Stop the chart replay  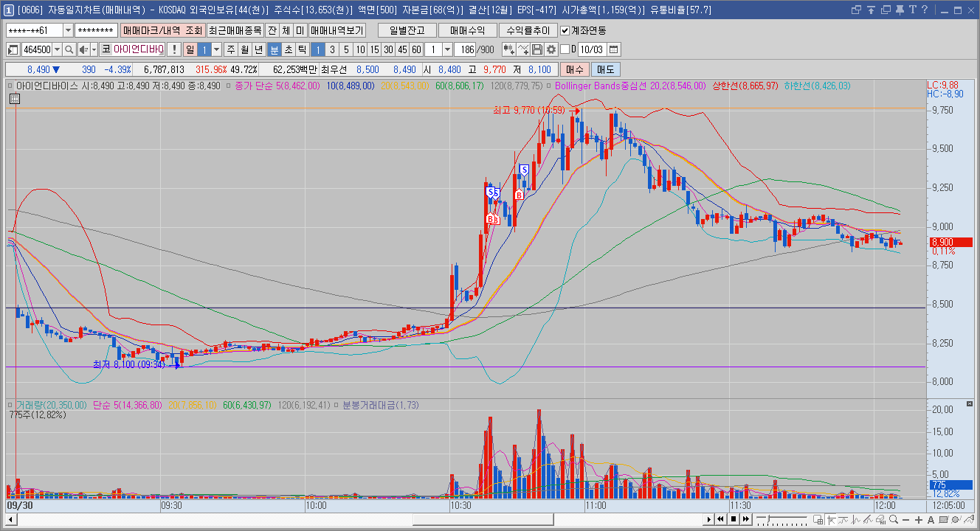(734, 519)
